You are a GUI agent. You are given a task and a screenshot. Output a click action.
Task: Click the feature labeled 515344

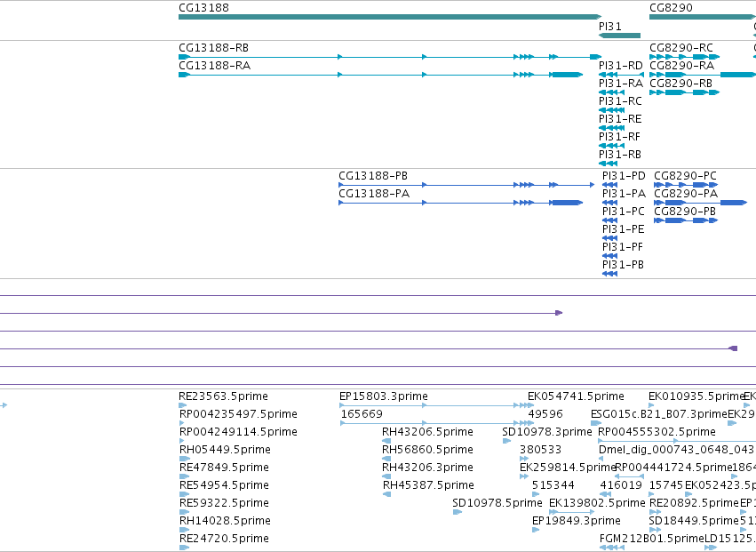point(553,485)
